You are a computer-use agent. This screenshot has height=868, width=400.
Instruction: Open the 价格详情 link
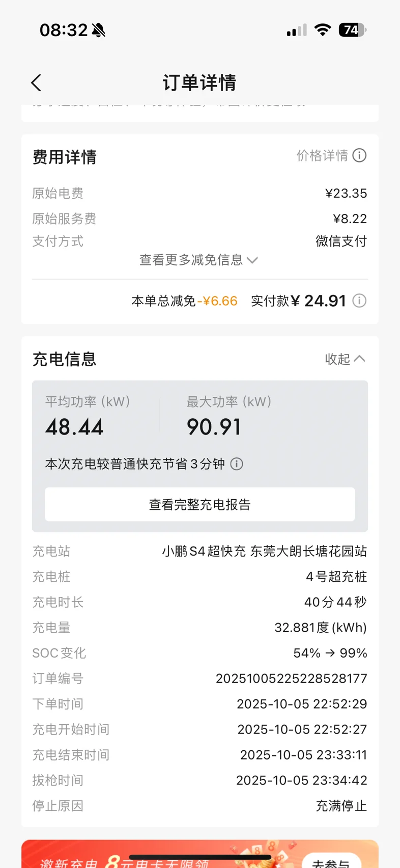[323, 155]
